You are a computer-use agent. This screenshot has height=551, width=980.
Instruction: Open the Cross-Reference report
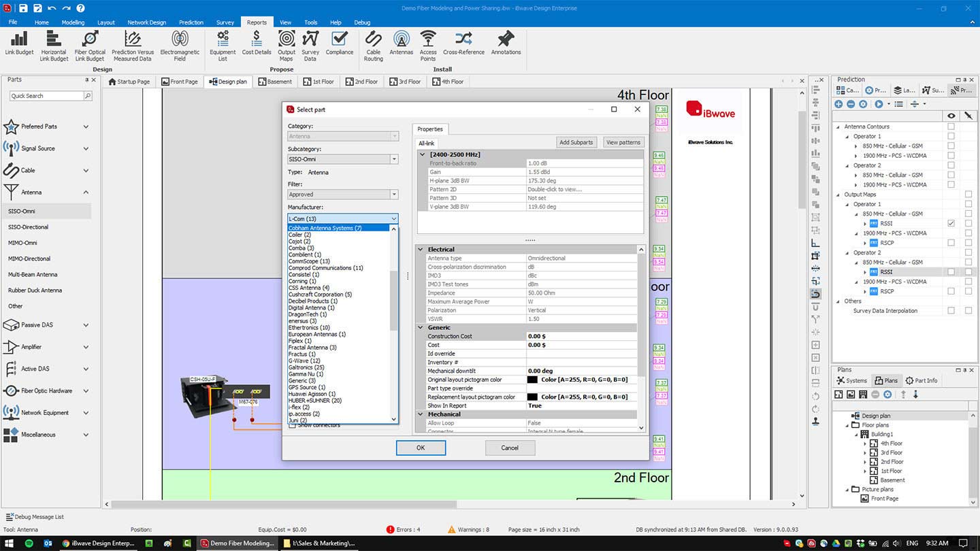coord(463,44)
